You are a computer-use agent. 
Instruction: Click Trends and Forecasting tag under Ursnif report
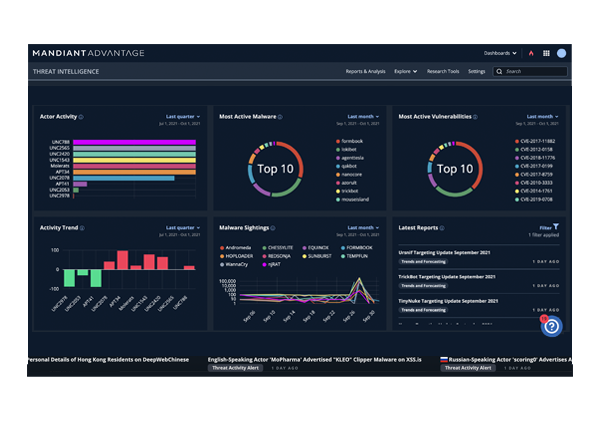(x=423, y=262)
